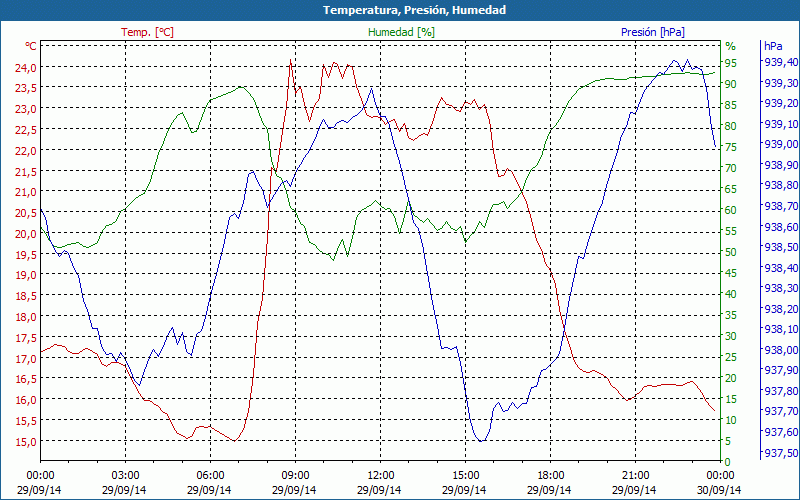Click the chart title 'Temperatura, Presión, Humedad'
The width and height of the screenshot is (800, 500).
414,10
